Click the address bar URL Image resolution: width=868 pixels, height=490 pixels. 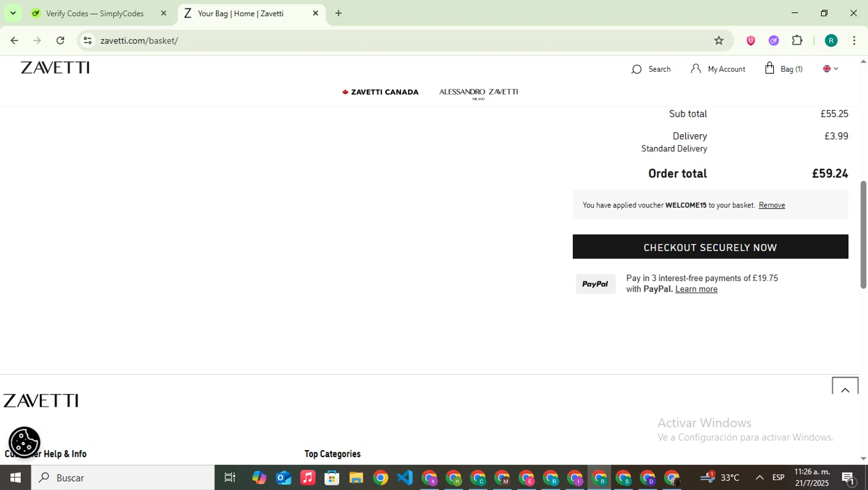[139, 40]
